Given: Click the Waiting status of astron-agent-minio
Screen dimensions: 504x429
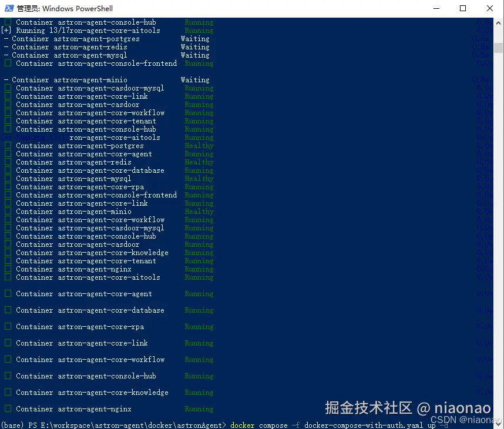Looking at the screenshot, I should point(195,80).
